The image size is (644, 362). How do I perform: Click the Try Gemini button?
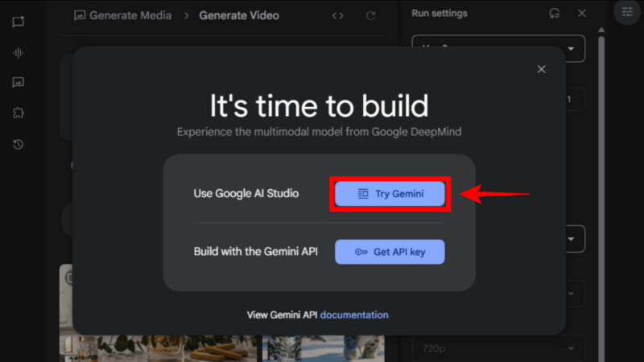390,194
